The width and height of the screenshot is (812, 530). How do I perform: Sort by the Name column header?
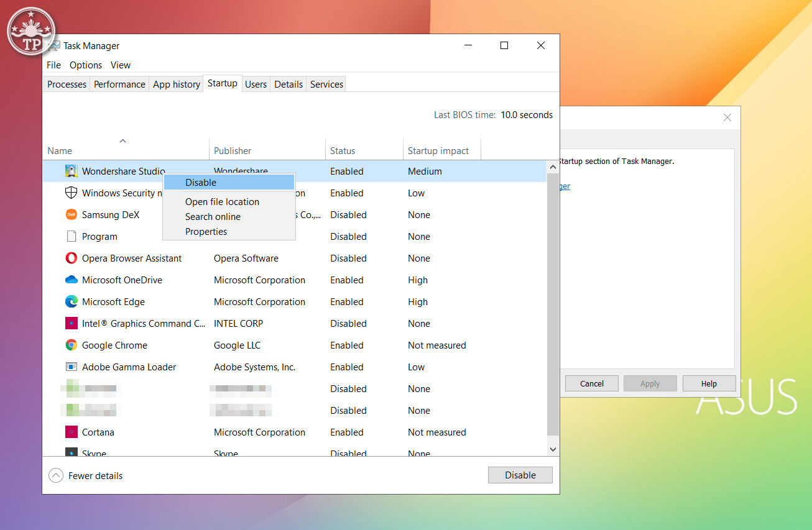[x=126, y=150]
